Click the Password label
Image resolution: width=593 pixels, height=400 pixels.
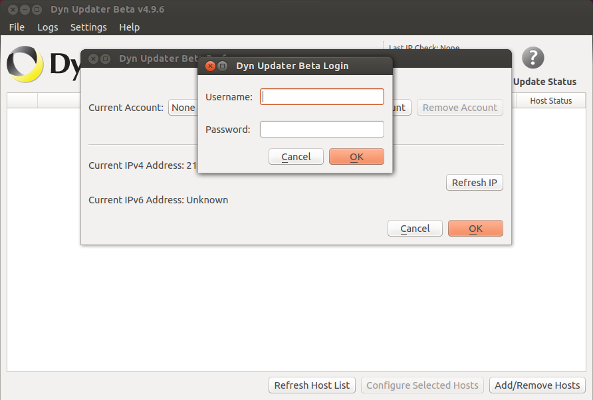228,130
